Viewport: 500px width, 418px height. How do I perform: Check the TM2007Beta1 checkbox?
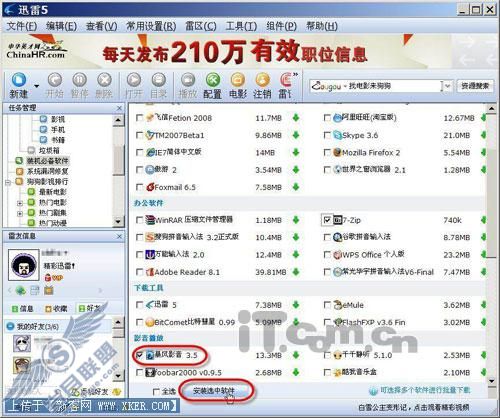(x=140, y=135)
